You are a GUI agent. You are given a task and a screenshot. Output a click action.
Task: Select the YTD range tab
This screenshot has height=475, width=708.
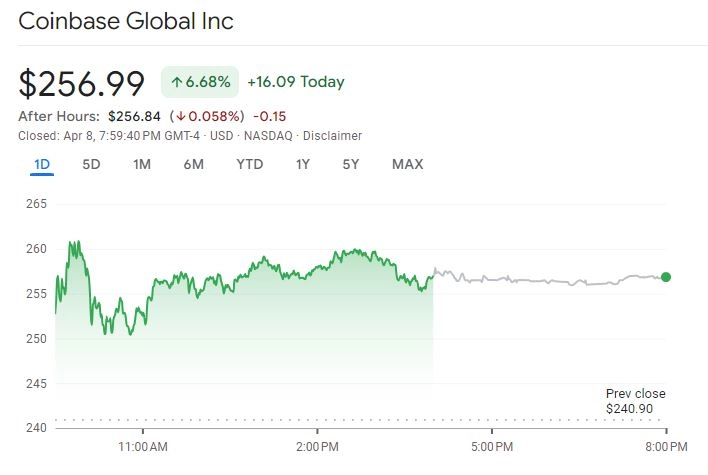point(250,164)
